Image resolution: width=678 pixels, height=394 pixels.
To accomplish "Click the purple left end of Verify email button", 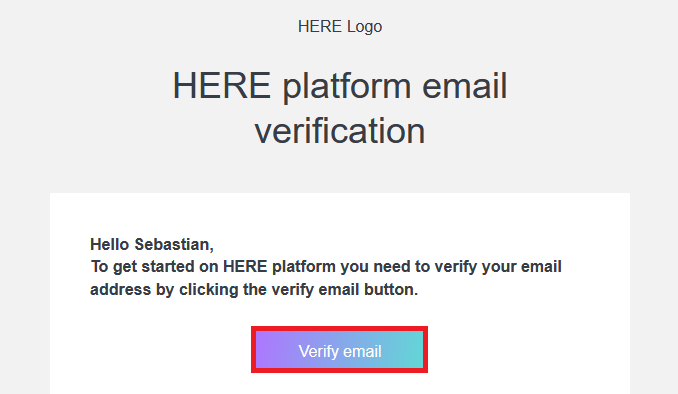I will [x=268, y=349].
